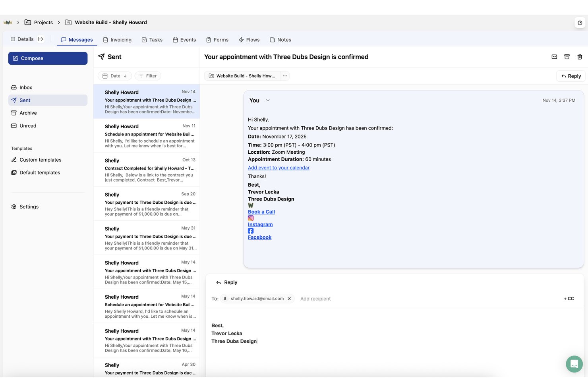Image resolution: width=588 pixels, height=392 pixels.
Task: Remove recipient shelly.howard@email.com
Action: 289,299
